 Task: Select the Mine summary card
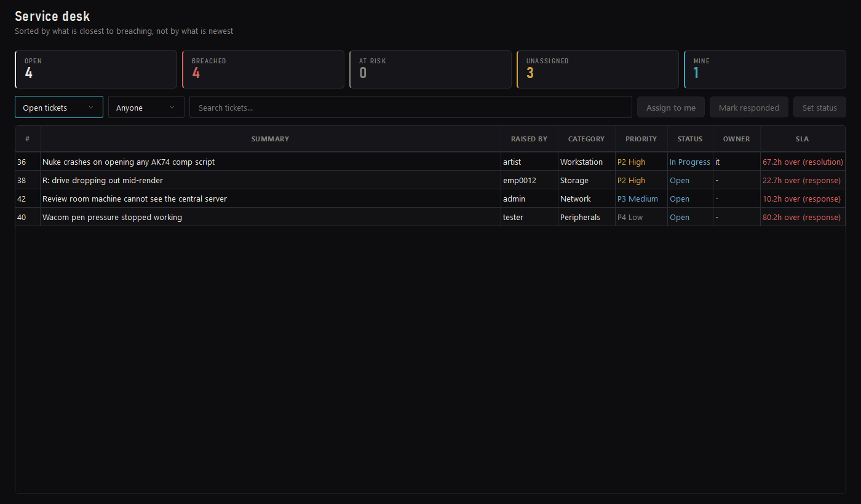pyautogui.click(x=765, y=69)
